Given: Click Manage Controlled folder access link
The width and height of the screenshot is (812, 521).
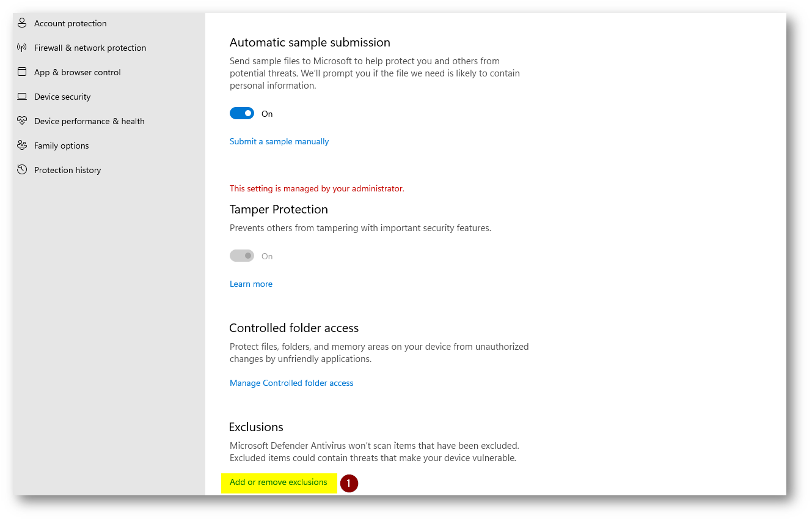Looking at the screenshot, I should (x=291, y=383).
